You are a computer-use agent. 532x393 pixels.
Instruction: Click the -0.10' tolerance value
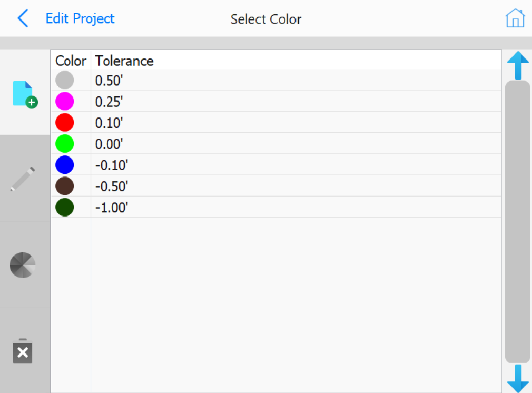point(112,165)
